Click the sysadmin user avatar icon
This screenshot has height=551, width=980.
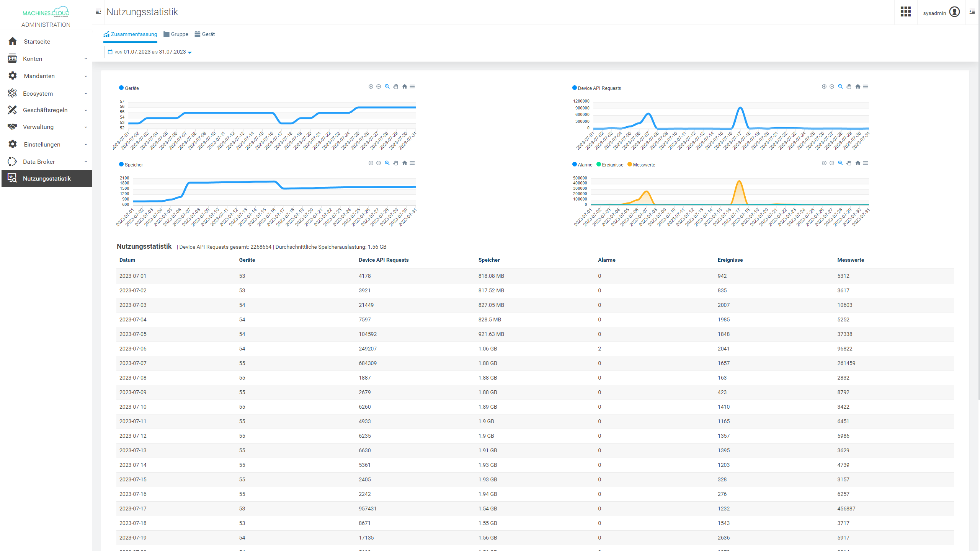(954, 12)
